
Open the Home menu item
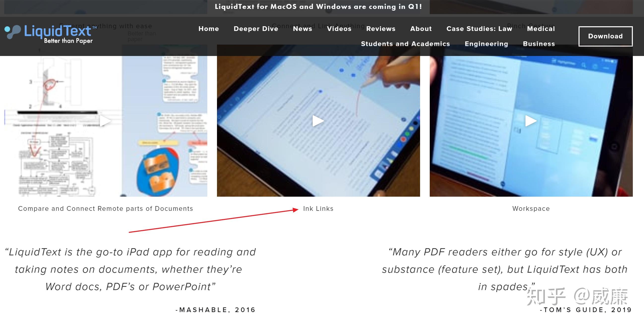[x=208, y=29]
